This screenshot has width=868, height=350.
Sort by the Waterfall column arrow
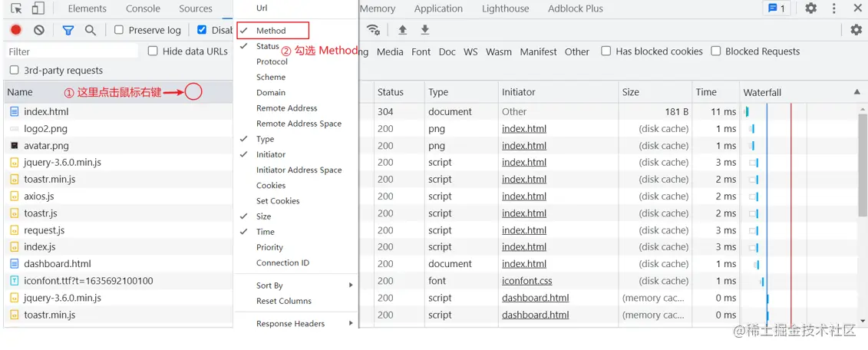click(x=856, y=92)
